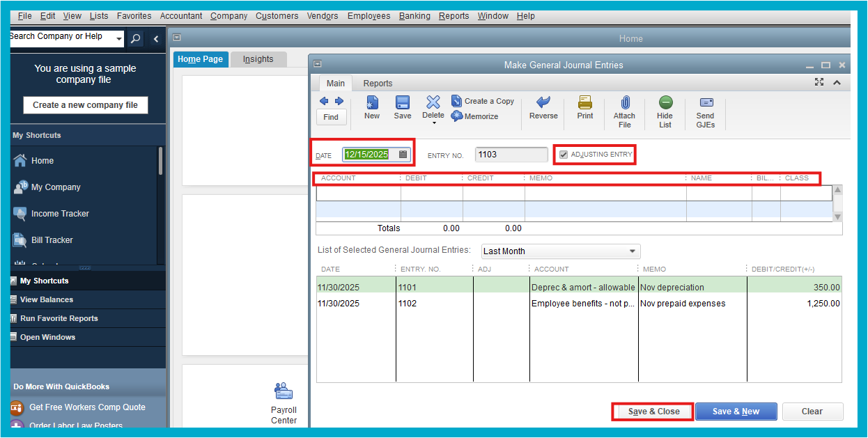Click the Print icon

point(585,103)
